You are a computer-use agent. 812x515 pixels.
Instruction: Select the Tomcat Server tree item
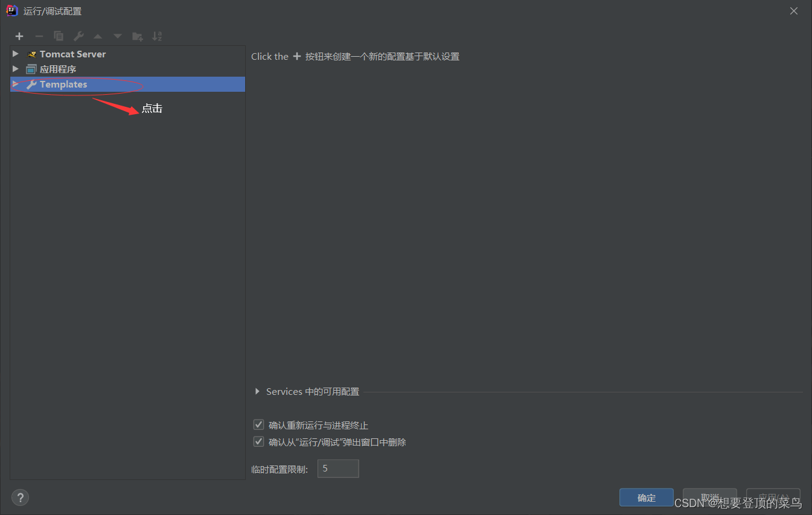(x=127, y=54)
